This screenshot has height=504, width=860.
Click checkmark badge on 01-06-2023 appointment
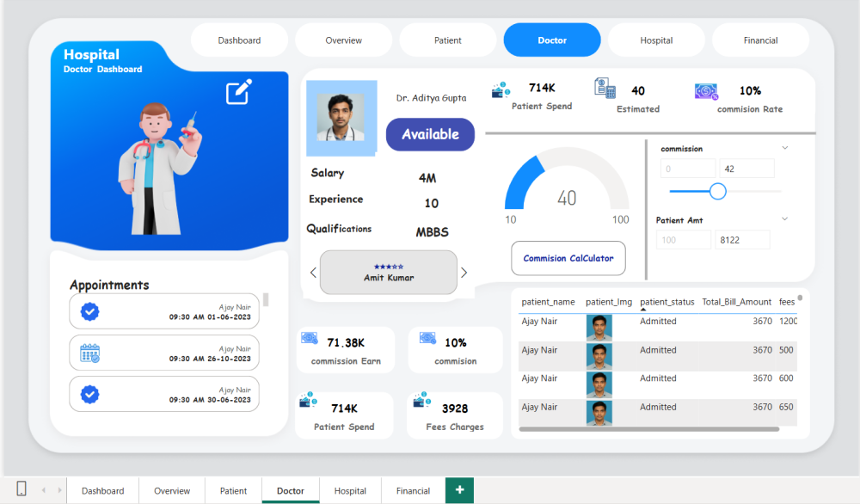90,311
